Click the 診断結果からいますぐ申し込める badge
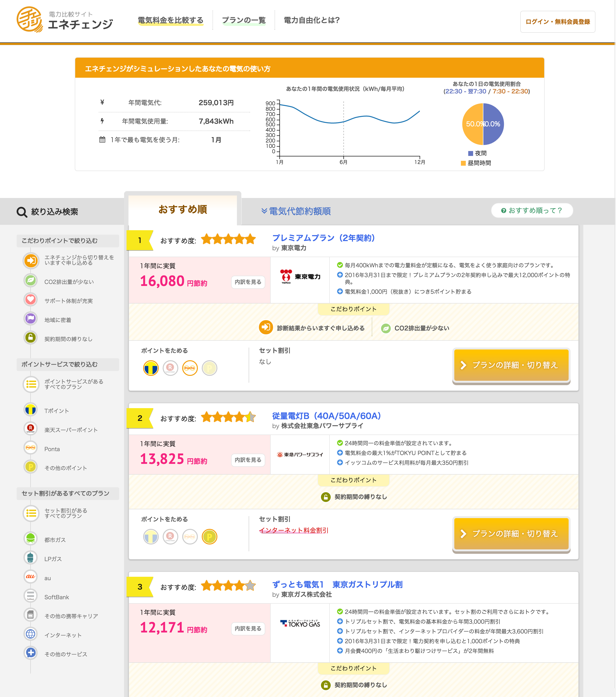The width and height of the screenshot is (616, 697). [x=312, y=328]
